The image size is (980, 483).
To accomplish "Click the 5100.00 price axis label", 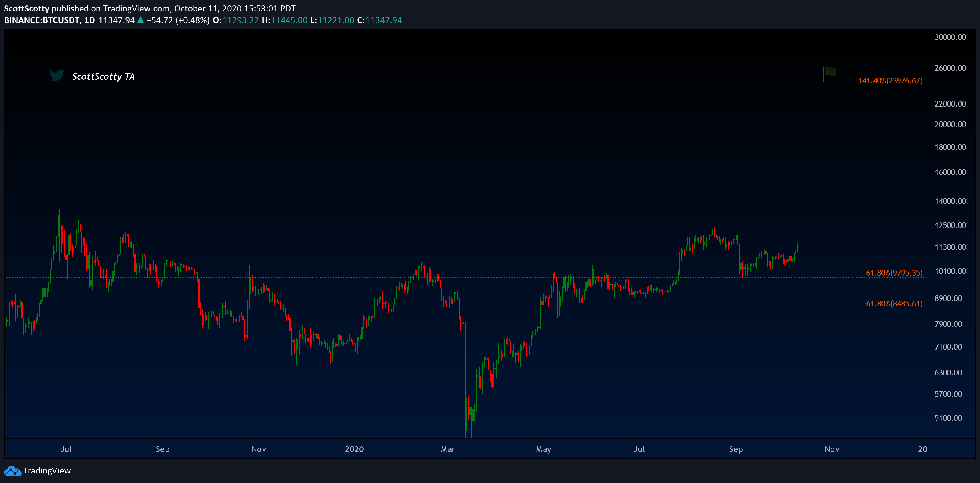I will [948, 418].
